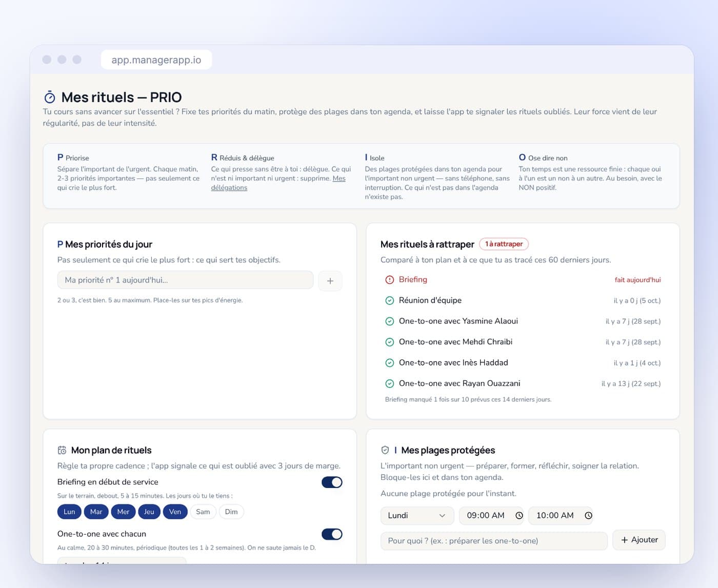
Task: Focus the Ma priorité n° 1 input
Action: pyautogui.click(x=185, y=280)
